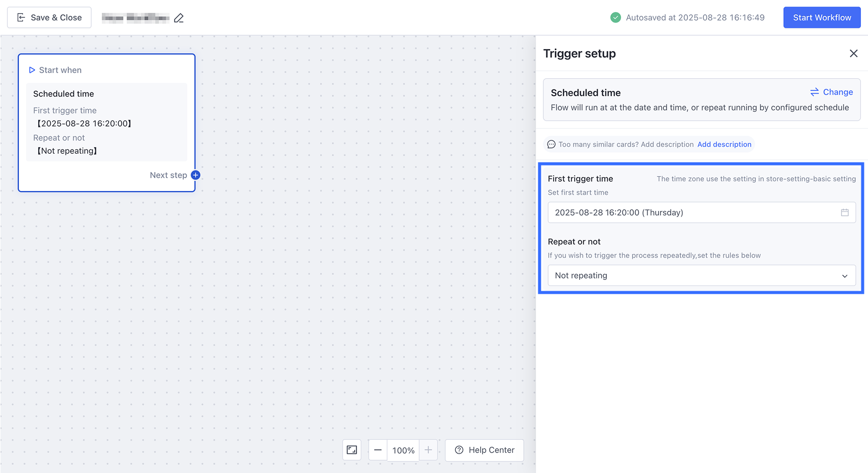Open the Help Center
This screenshot has height=473, width=868.
click(484, 450)
